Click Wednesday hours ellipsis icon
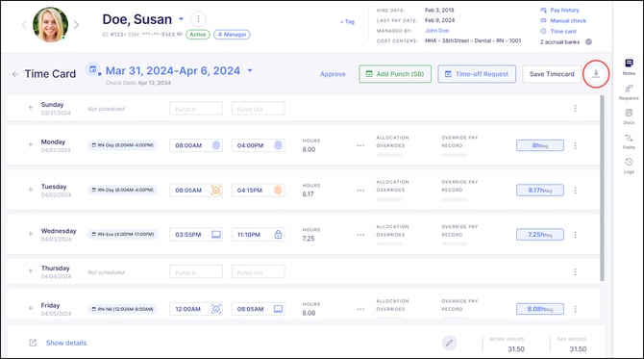This screenshot has height=359, width=644. [360, 235]
